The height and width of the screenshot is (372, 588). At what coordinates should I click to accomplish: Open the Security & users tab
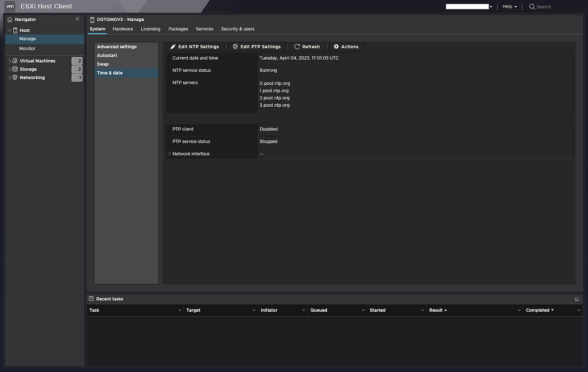[x=237, y=29]
